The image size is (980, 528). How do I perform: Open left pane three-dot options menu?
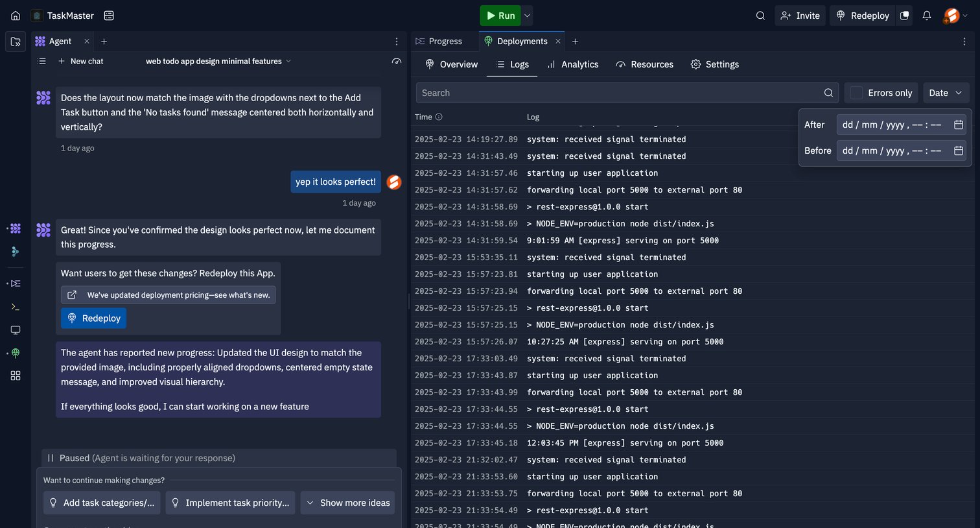(397, 42)
